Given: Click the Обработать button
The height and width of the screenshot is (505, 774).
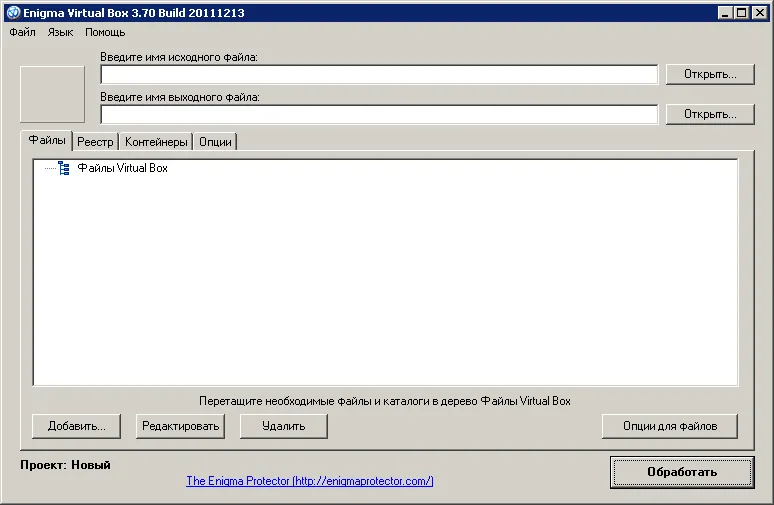Looking at the screenshot, I should 682,472.
